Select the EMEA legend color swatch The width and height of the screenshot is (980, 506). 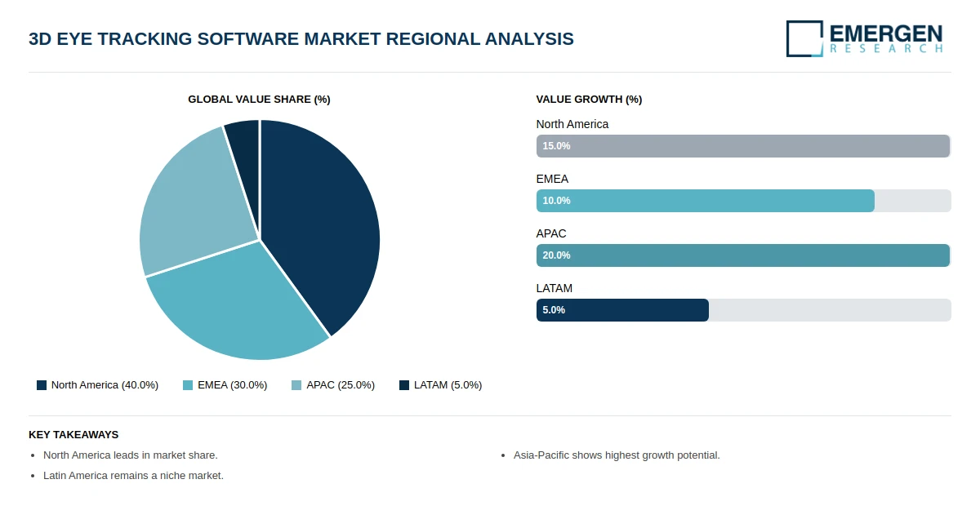click(x=188, y=385)
